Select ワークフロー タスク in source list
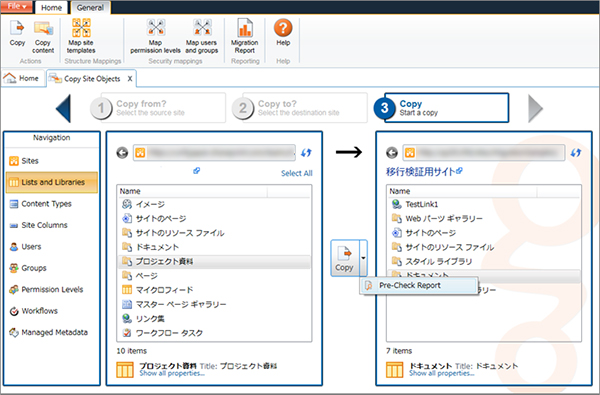 click(x=214, y=333)
